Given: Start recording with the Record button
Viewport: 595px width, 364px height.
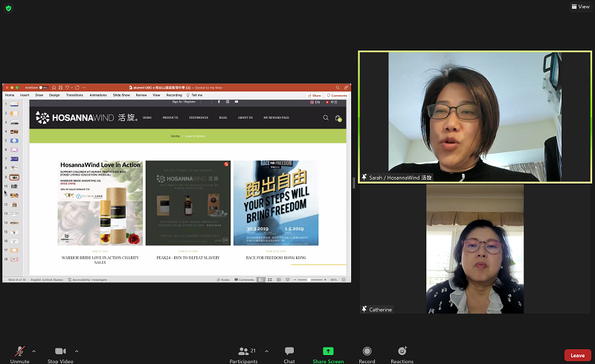Looking at the screenshot, I should (367, 351).
